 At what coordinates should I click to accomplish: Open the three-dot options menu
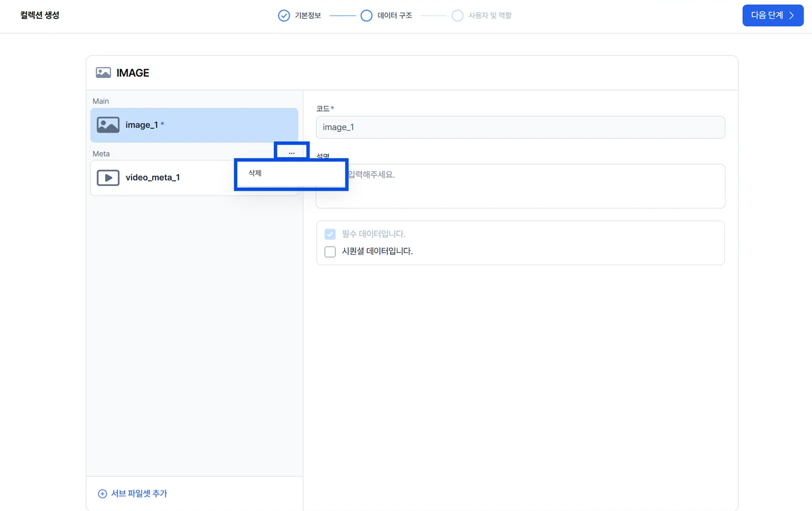click(x=292, y=153)
